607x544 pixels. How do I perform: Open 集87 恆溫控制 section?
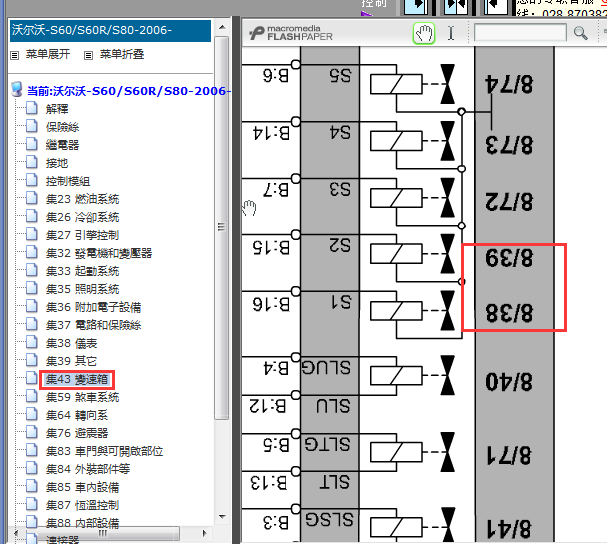[x=82, y=505]
